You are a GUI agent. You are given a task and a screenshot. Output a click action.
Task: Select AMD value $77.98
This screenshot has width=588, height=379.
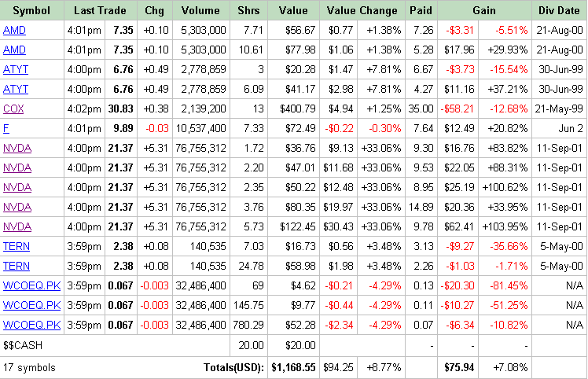coord(300,50)
